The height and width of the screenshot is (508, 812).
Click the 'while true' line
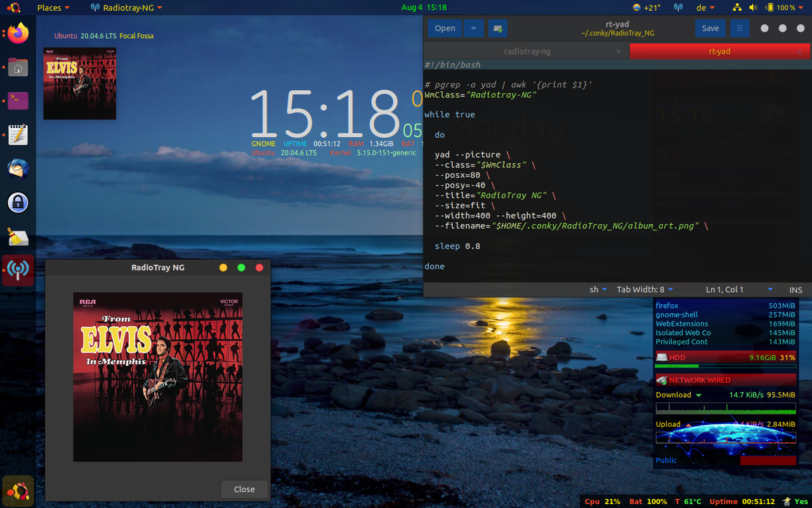(450, 114)
